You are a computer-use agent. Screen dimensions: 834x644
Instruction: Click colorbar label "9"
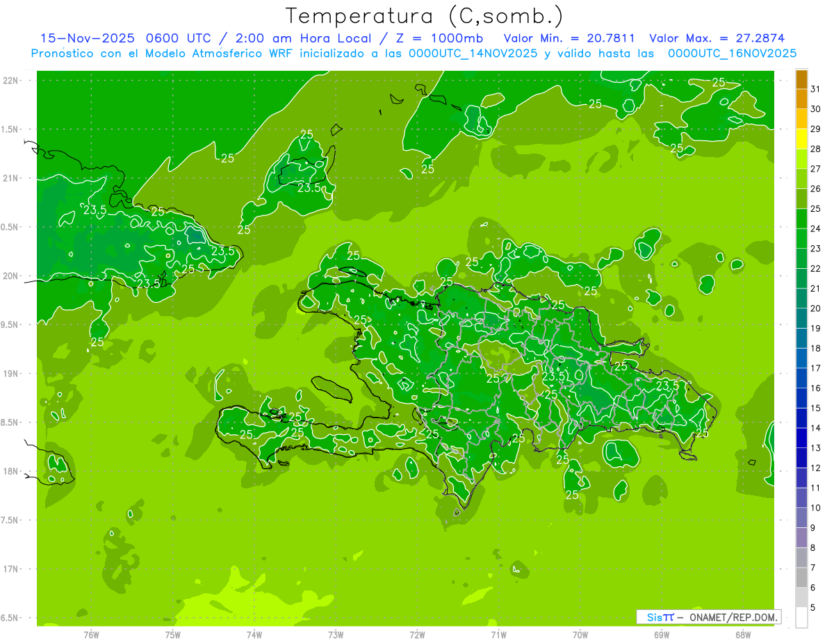click(813, 528)
